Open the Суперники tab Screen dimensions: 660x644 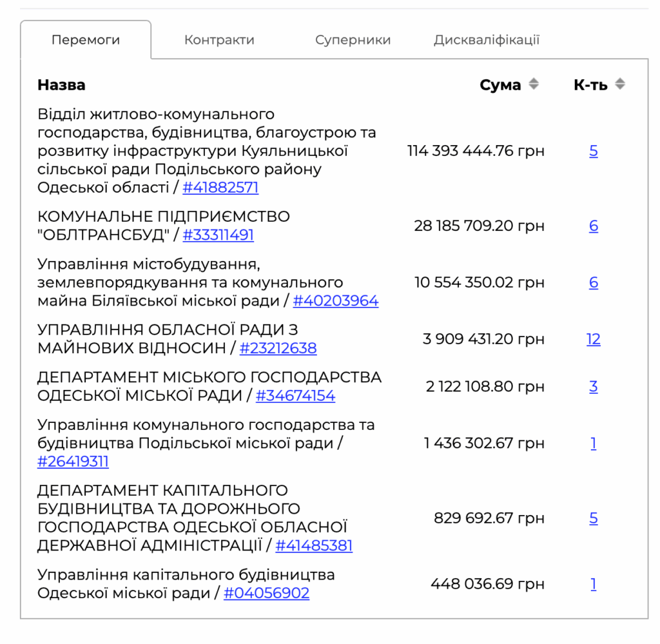[353, 39]
